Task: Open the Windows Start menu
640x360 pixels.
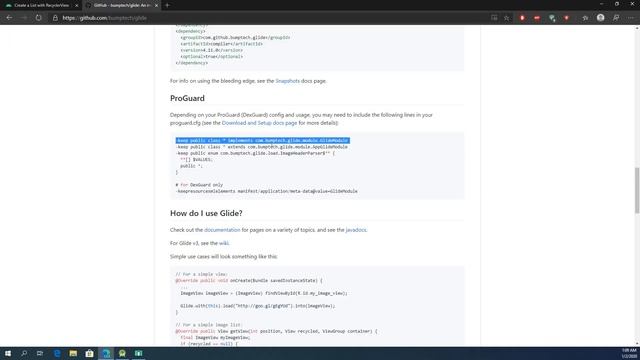Action: click(8, 353)
